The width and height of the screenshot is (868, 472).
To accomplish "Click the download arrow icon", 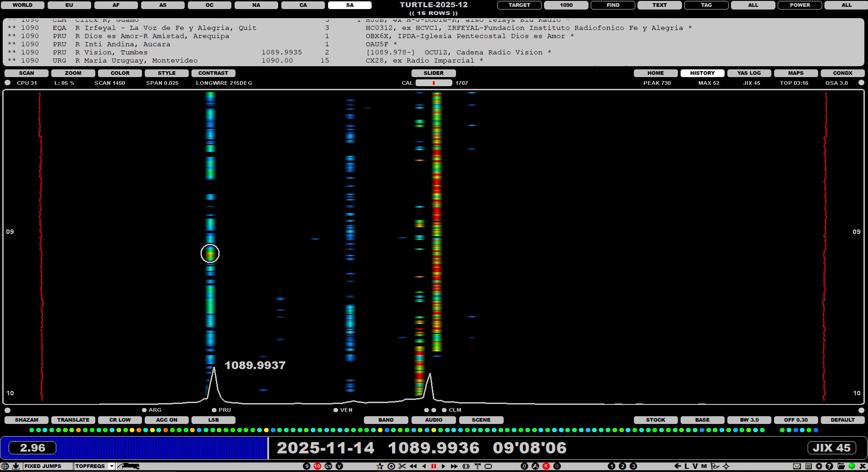I will [x=16, y=466].
